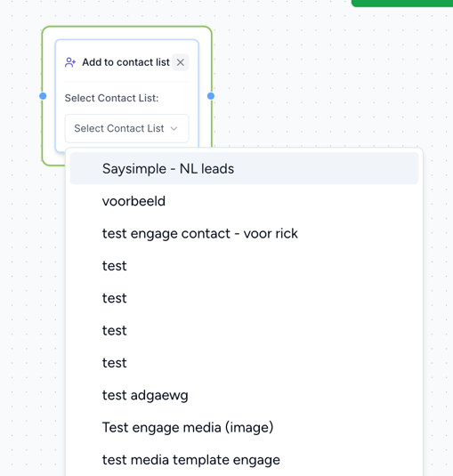
Task: Open the Select Contact List dropdown
Action: pyautogui.click(x=126, y=128)
